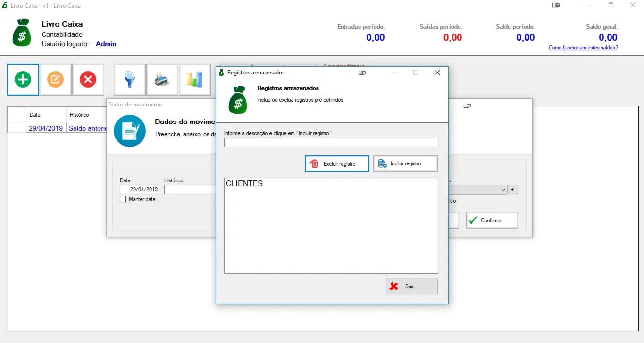Click the Data field showing 29/04/2019
The width and height of the screenshot is (644, 343).
coord(139,189)
